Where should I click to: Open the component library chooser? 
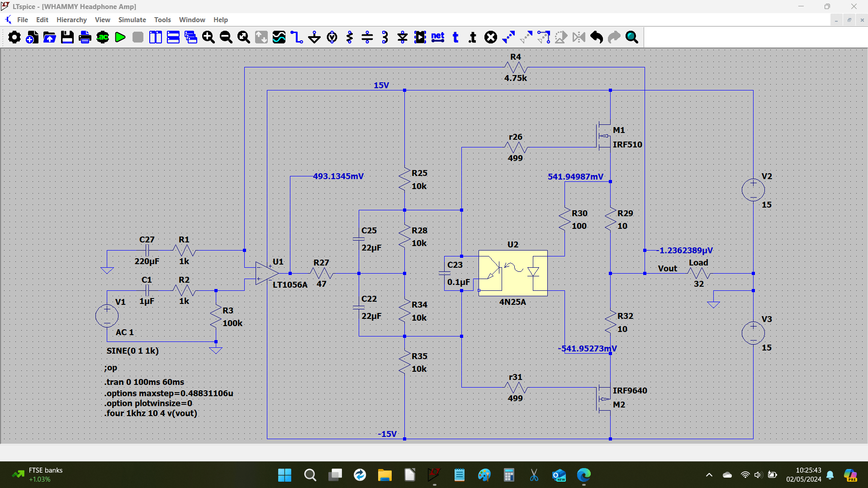(x=420, y=37)
